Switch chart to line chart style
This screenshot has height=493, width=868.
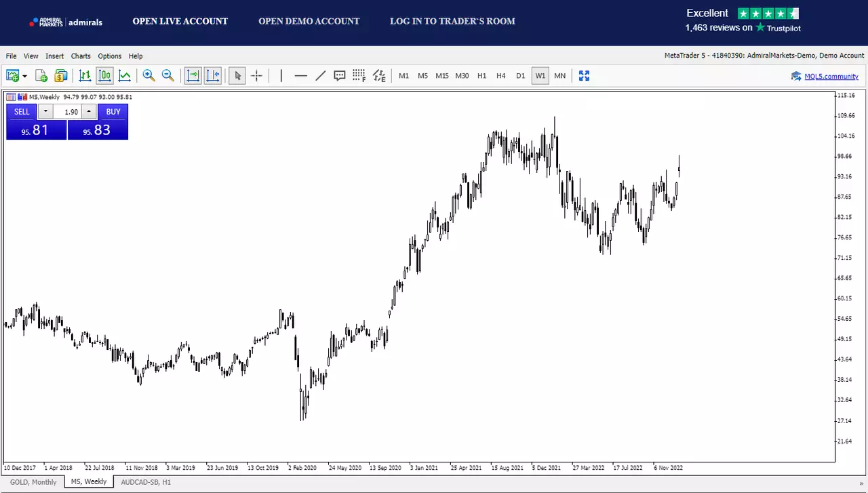pyautogui.click(x=125, y=76)
